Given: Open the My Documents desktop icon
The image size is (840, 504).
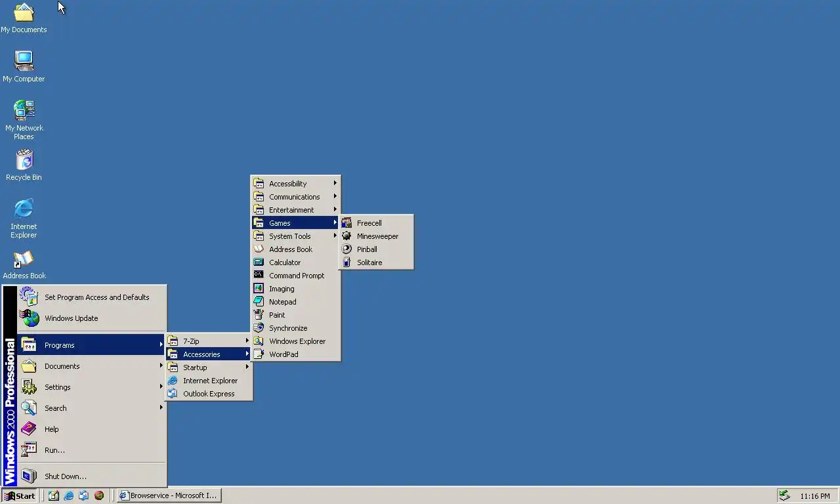Looking at the screenshot, I should point(24,18).
